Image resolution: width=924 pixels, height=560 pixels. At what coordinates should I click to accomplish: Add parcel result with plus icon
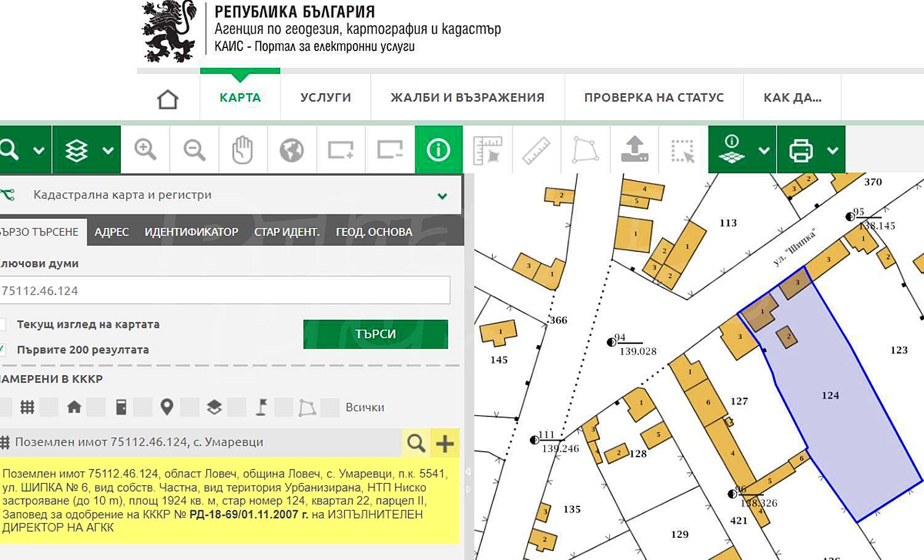pyautogui.click(x=445, y=443)
